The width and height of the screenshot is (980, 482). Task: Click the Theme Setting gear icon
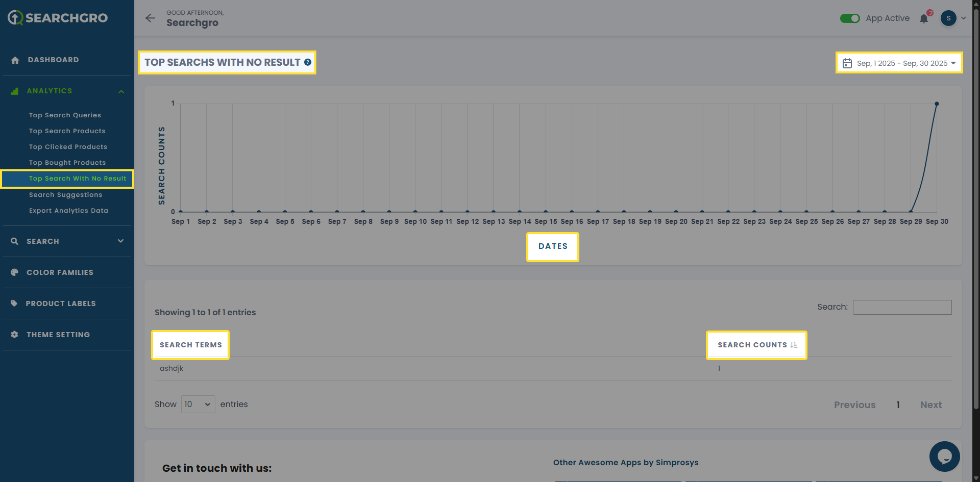pyautogui.click(x=15, y=335)
